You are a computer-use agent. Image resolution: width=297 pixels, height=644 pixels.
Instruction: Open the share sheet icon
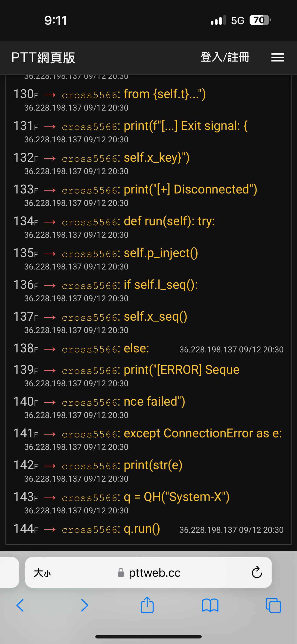coord(147,605)
